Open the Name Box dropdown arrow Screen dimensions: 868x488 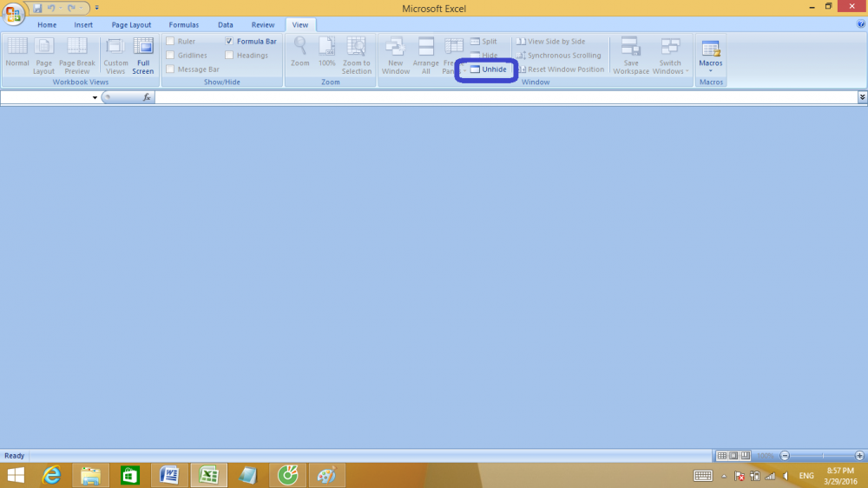(95, 97)
